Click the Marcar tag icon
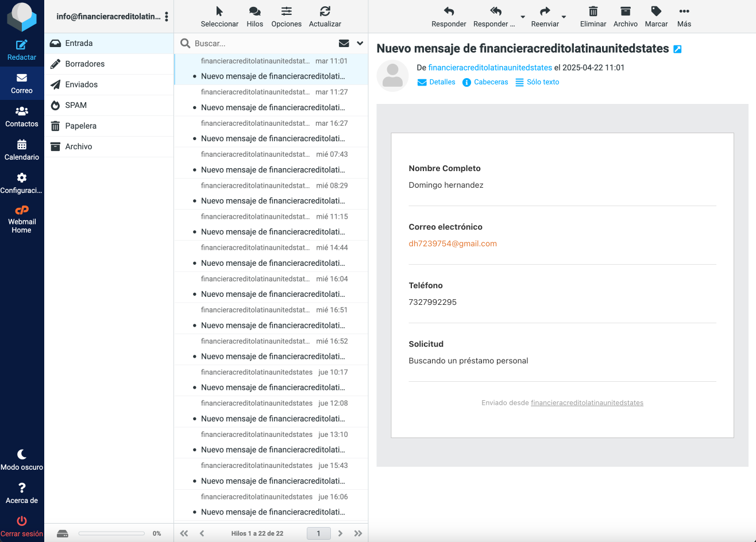Viewport: 756px width, 542px height. click(656, 11)
